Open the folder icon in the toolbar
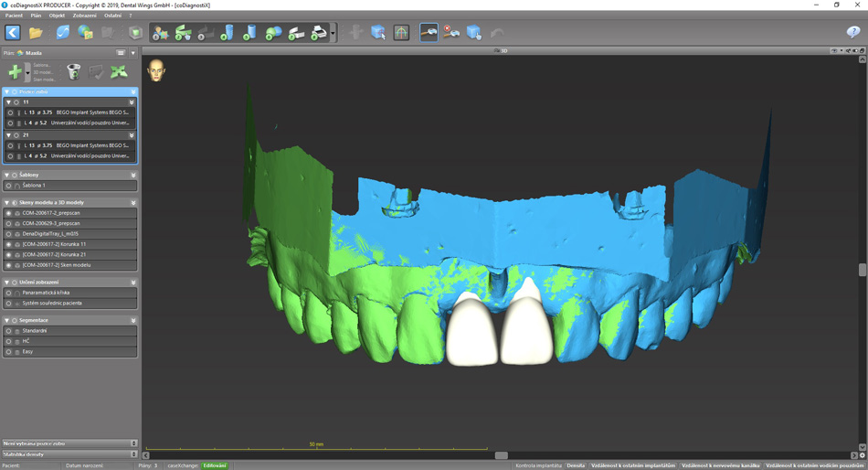The height and width of the screenshot is (470, 868). pos(36,33)
